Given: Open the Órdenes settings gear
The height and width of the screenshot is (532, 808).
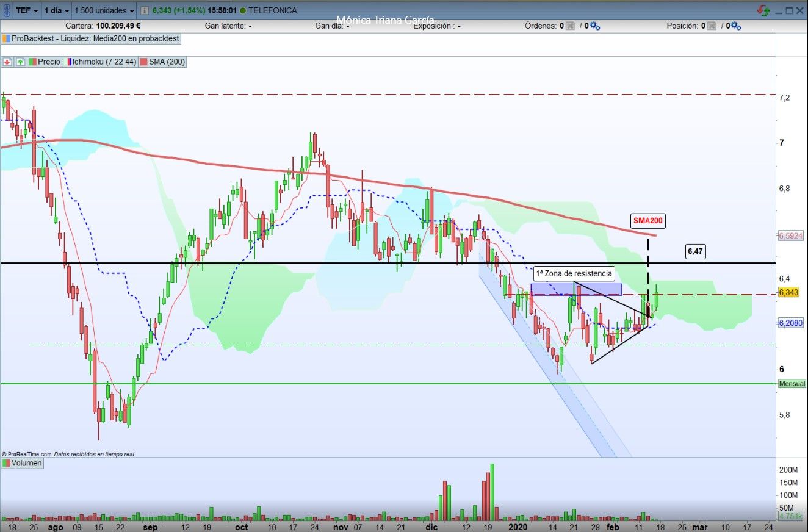Looking at the screenshot, I should (x=595, y=26).
